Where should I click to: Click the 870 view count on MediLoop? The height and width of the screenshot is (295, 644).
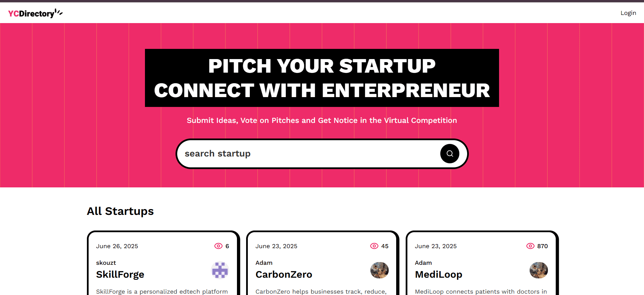tap(542, 246)
